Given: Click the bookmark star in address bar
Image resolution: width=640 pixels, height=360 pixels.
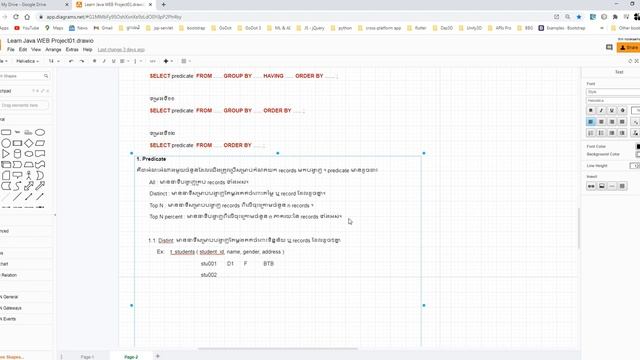Looking at the screenshot, I should [x=579, y=17].
